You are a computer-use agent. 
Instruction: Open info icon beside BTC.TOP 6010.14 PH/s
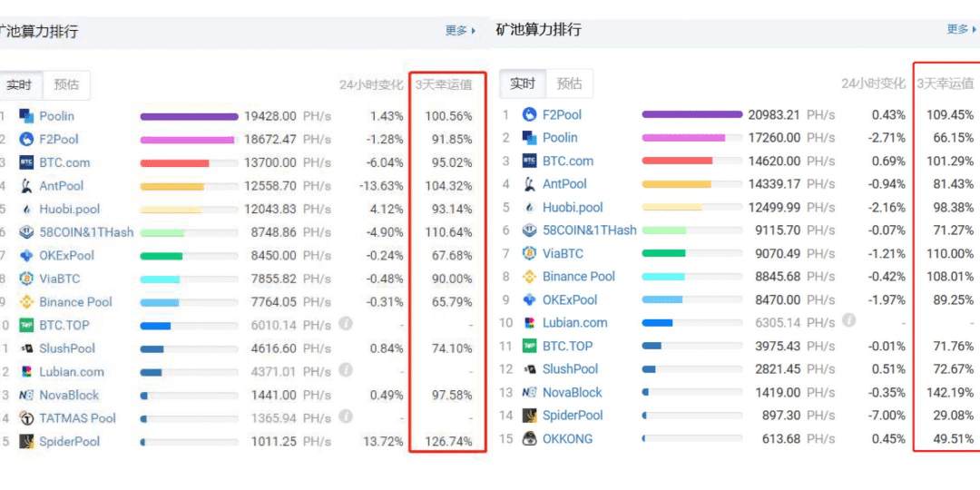(x=346, y=323)
